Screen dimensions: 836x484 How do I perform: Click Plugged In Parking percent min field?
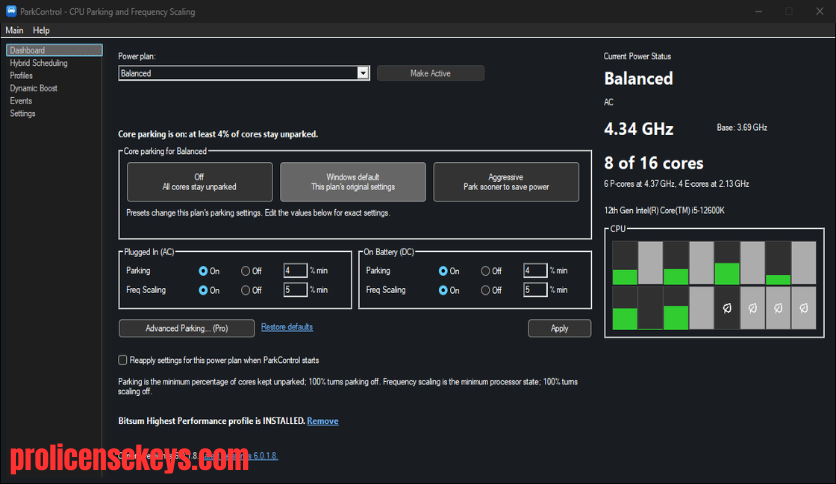click(x=295, y=270)
